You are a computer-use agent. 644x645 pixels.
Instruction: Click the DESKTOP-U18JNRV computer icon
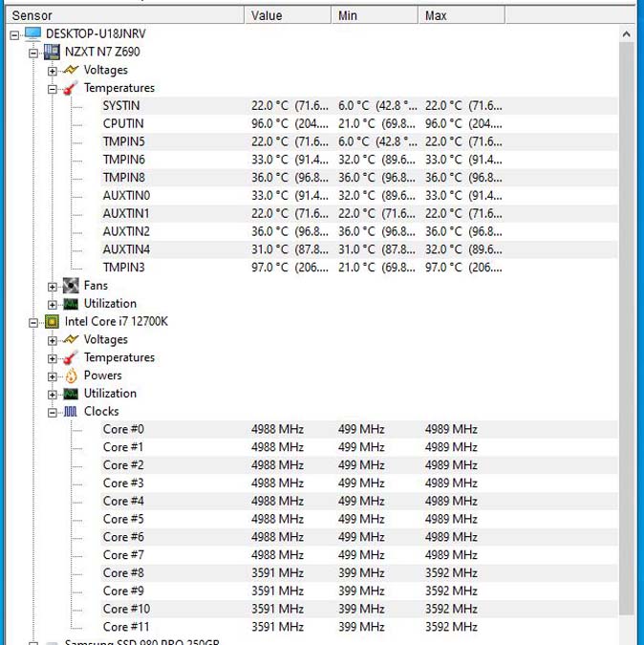click(x=32, y=33)
